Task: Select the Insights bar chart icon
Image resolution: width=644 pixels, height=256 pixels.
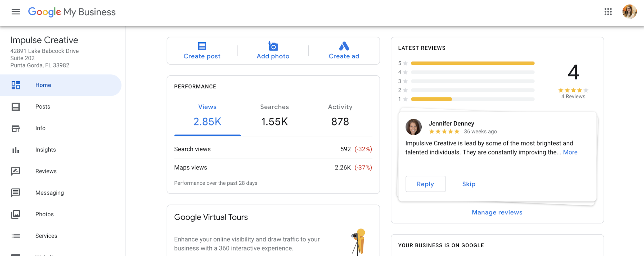Action: [x=15, y=150]
